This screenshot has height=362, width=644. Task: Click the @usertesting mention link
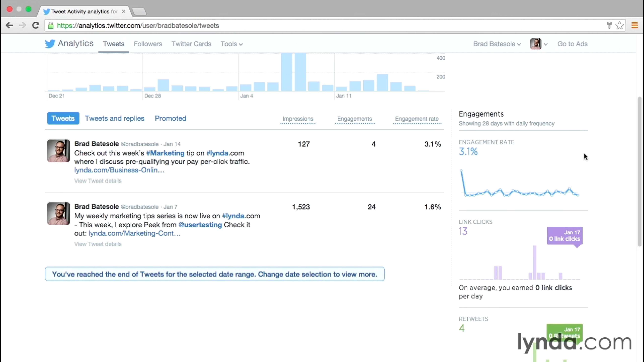pyautogui.click(x=200, y=225)
